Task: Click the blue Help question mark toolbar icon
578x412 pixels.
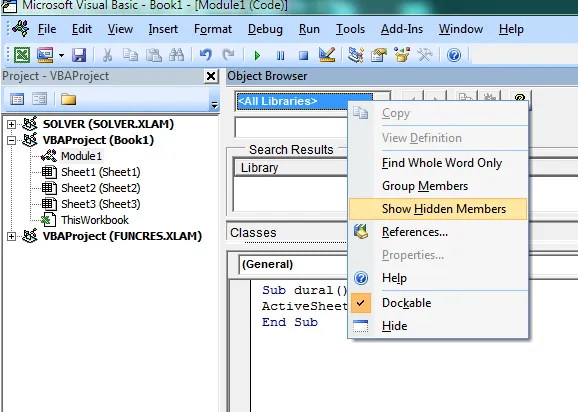Action: (454, 56)
